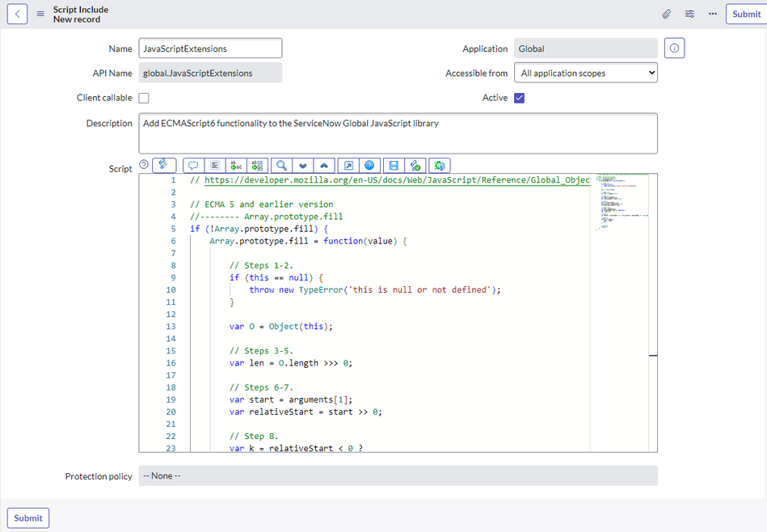Screen dimensions: 767x532
Task: Click line number 13 in the gutter
Action: tap(171, 327)
